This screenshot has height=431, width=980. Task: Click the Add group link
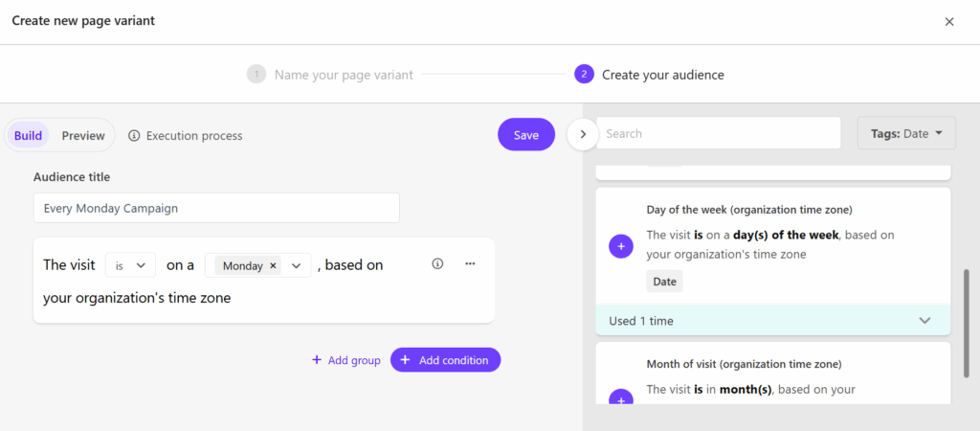(345, 360)
